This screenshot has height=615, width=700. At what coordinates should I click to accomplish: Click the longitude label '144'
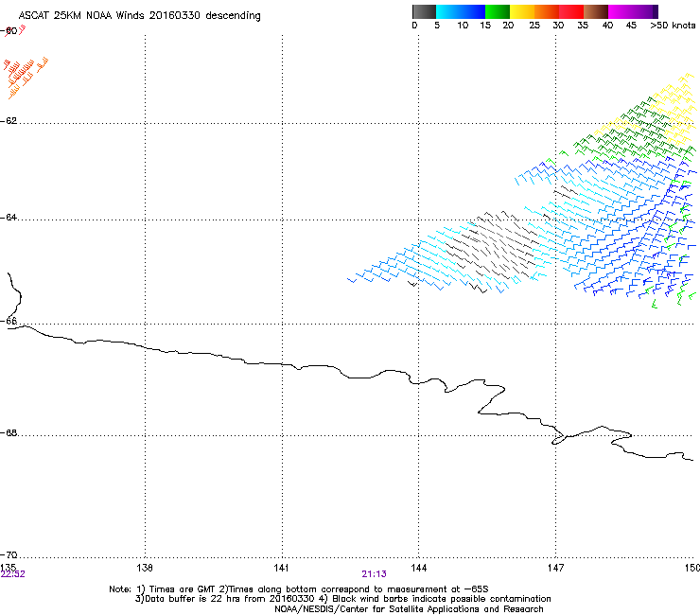418,568
